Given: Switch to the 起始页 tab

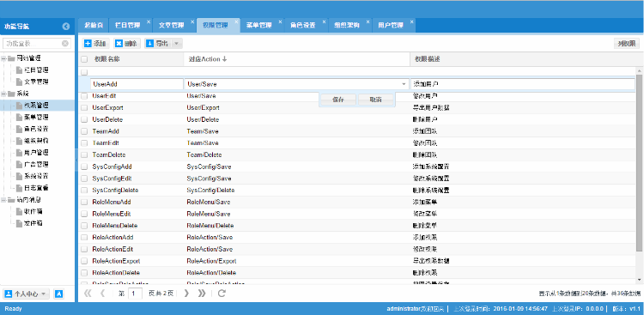Looking at the screenshot, I should 94,26.
